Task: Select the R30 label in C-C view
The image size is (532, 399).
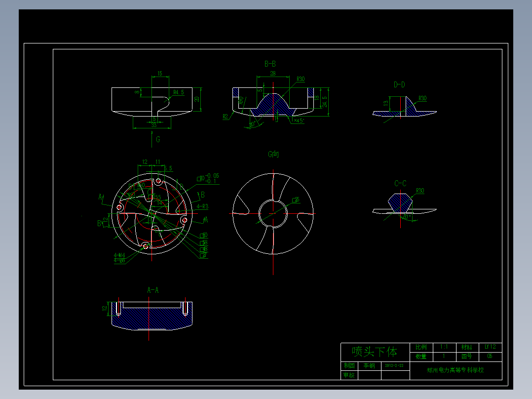Action: [420, 191]
